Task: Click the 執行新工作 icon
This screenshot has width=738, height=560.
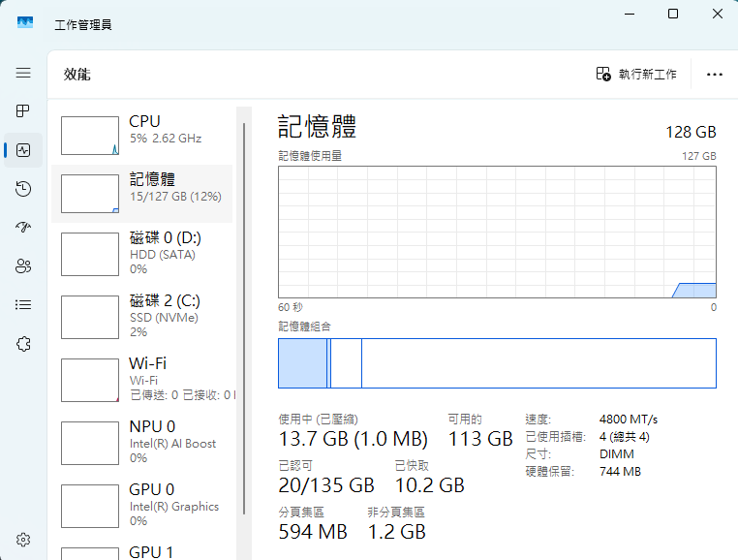Action: pyautogui.click(x=603, y=74)
